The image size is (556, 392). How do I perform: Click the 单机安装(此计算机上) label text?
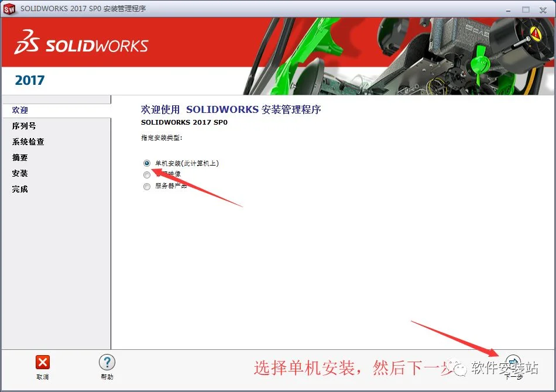coord(187,163)
